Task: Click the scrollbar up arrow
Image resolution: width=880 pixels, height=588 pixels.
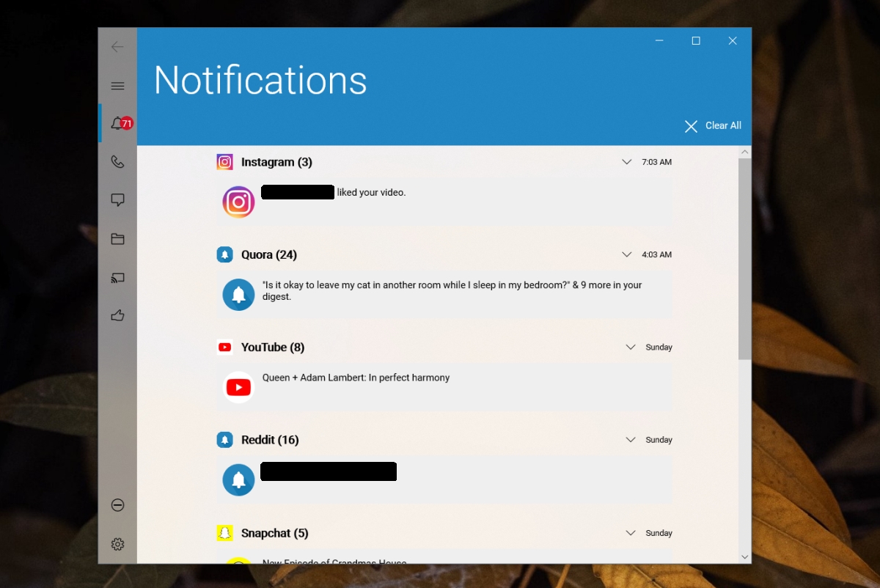Action: [745, 152]
